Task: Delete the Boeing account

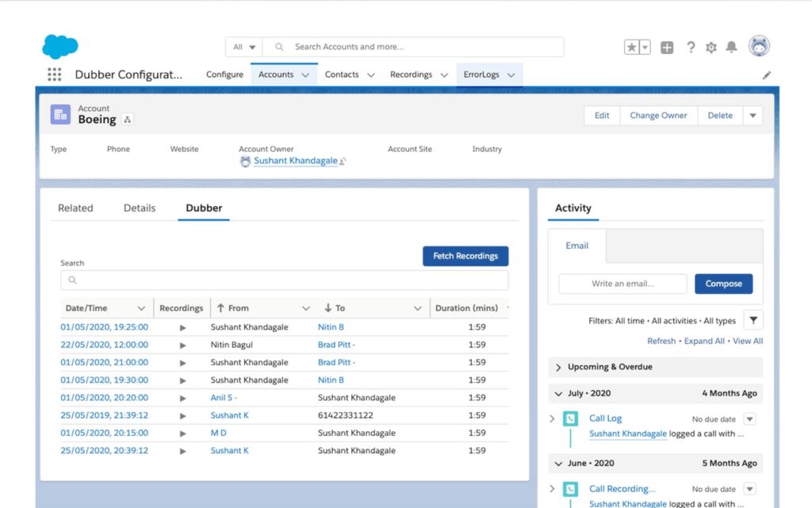Action: click(x=720, y=116)
